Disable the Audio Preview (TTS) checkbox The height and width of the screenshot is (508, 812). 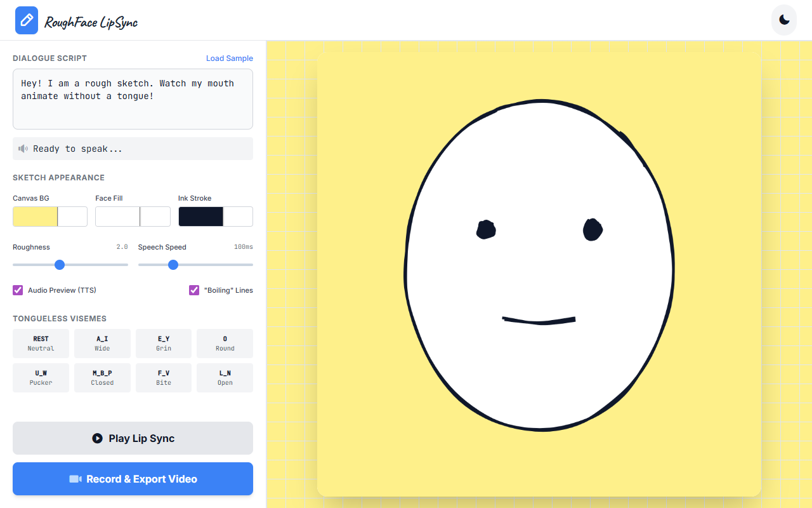[17, 290]
